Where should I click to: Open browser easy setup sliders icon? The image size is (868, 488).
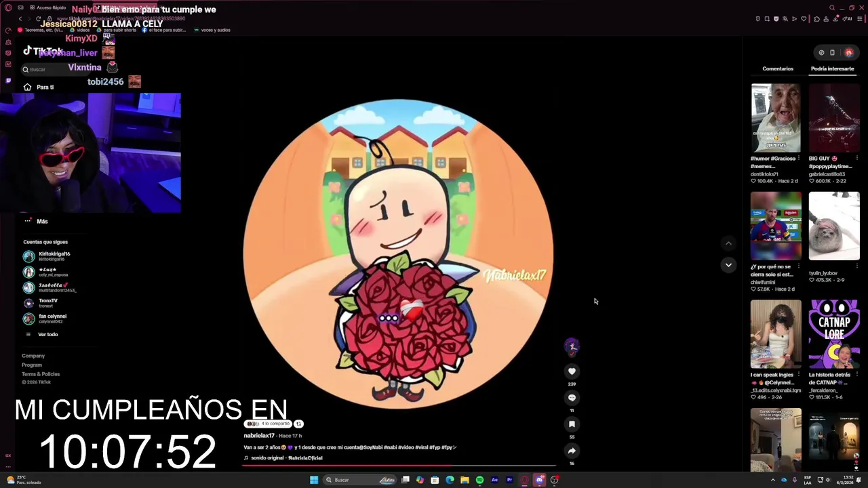click(x=860, y=19)
